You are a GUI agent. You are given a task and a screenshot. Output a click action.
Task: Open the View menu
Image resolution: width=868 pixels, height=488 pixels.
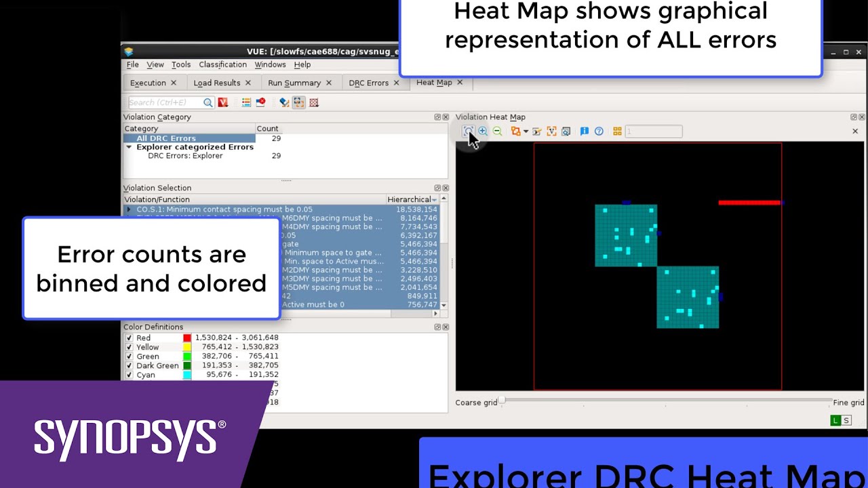155,64
